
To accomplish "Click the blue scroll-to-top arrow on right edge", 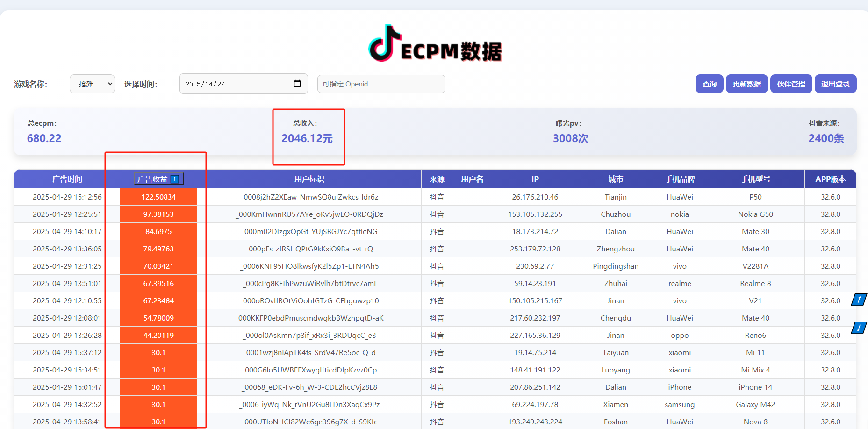I will click(x=859, y=300).
